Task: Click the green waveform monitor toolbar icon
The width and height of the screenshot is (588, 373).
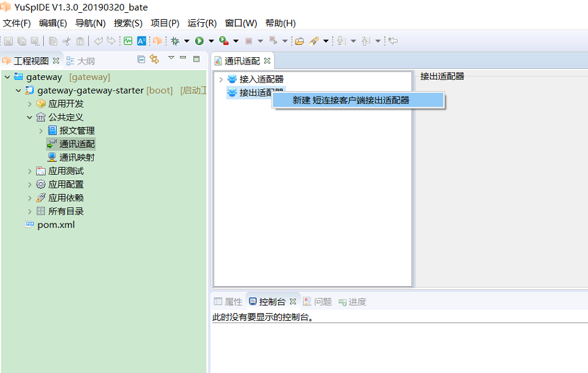Action: (x=128, y=41)
